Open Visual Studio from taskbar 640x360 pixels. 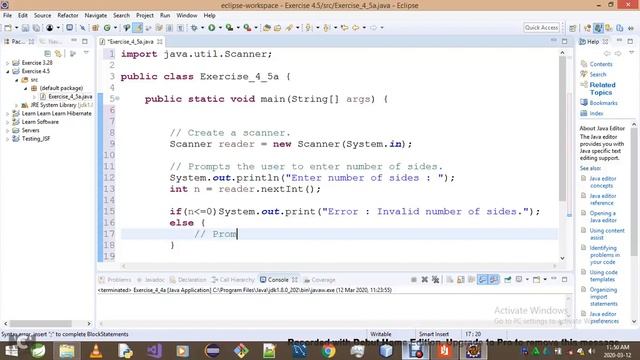[x=154, y=351]
